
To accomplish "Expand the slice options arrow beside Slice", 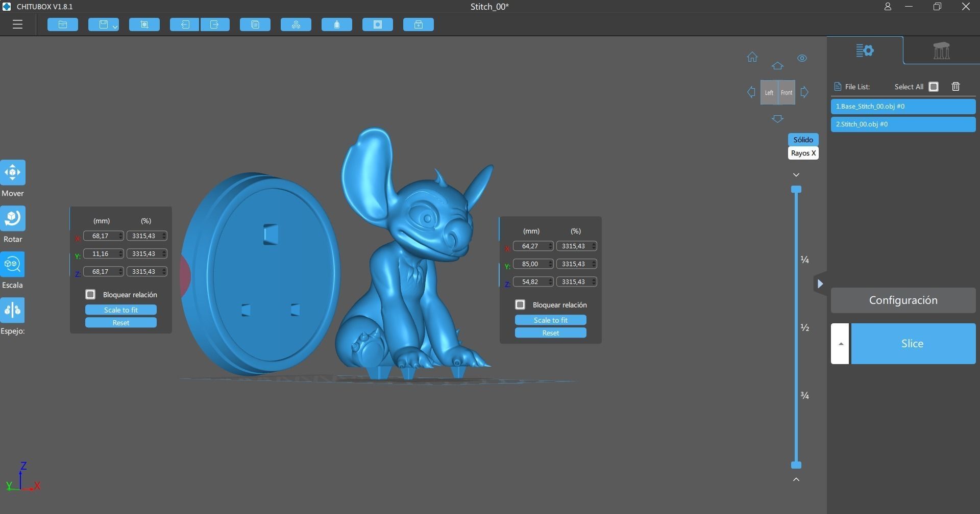I will point(840,344).
